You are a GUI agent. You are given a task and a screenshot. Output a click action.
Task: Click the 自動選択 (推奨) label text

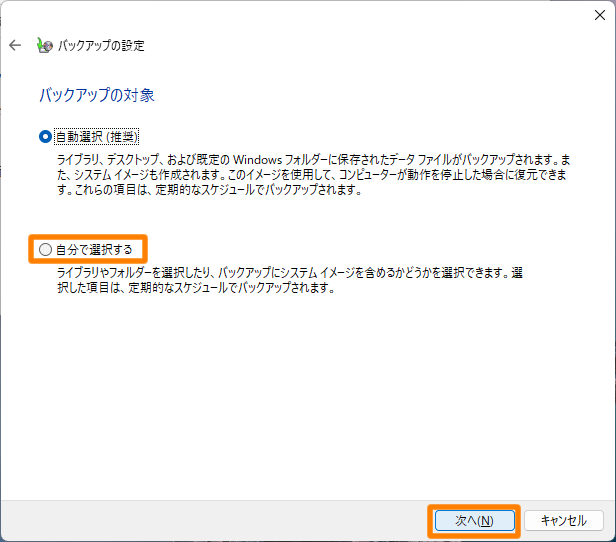coord(95,136)
